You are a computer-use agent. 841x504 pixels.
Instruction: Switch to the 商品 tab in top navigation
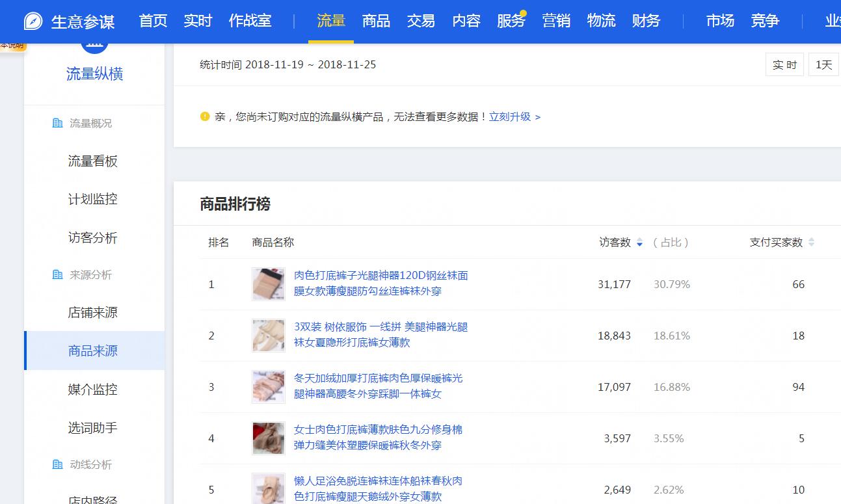point(375,21)
